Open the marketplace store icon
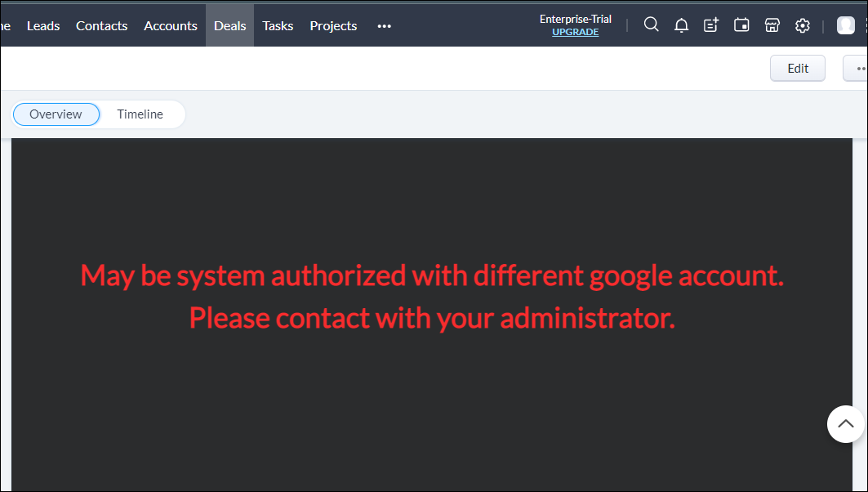The height and width of the screenshot is (492, 868). [x=772, y=25]
